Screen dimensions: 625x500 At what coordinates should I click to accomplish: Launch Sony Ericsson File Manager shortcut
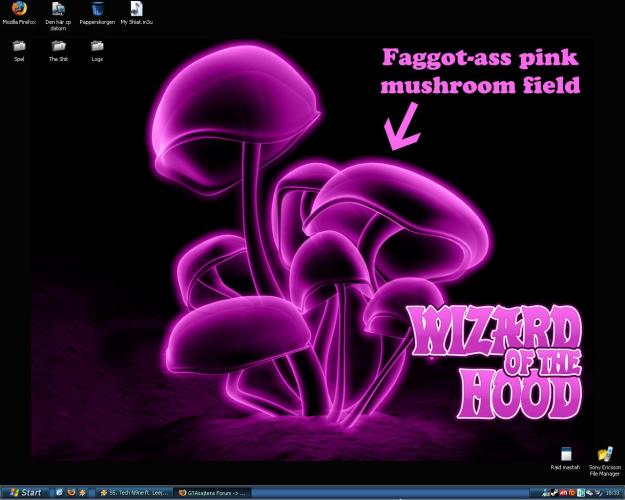(604, 454)
